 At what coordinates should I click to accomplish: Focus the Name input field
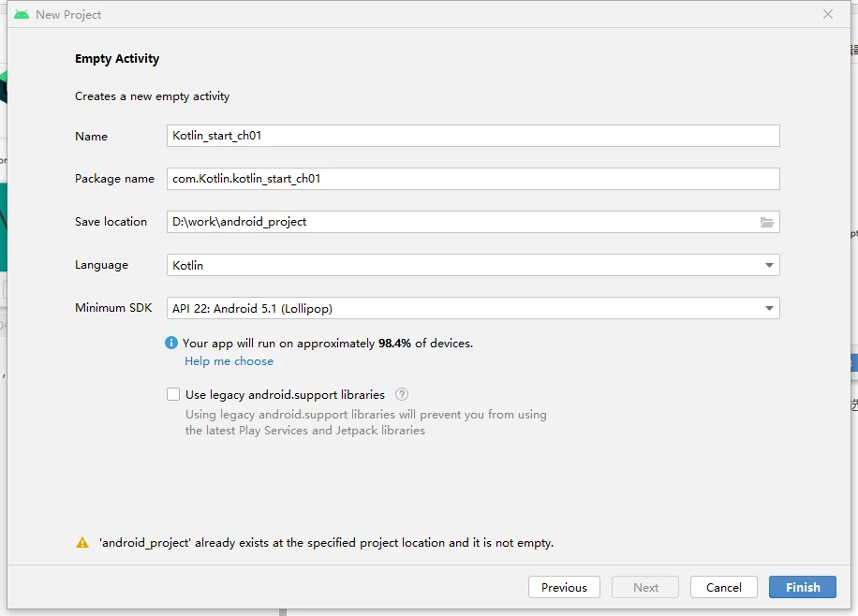tap(473, 136)
